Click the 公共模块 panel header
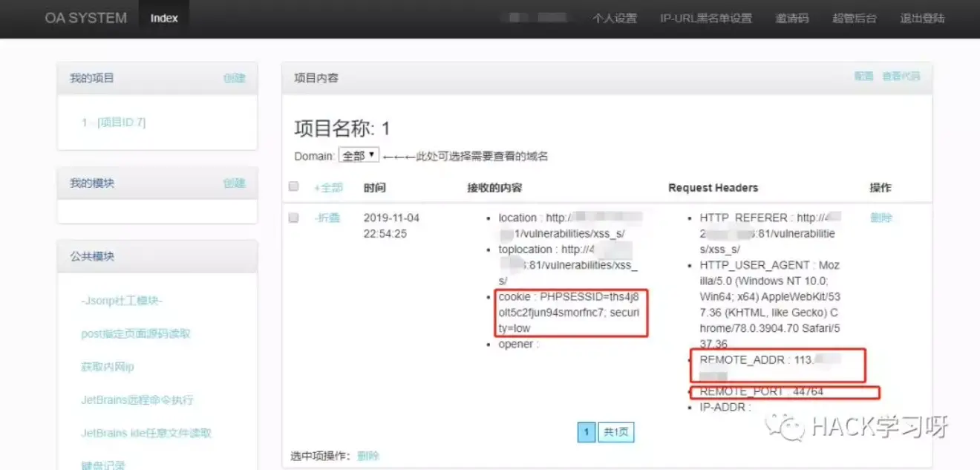 (x=157, y=256)
